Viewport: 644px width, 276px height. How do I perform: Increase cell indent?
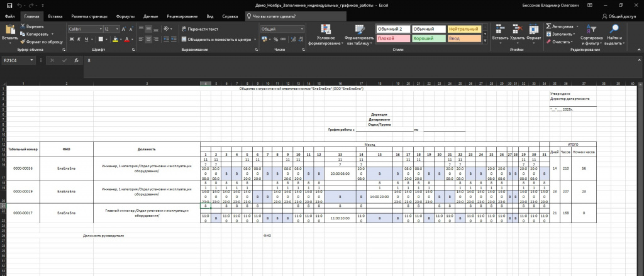[174, 40]
